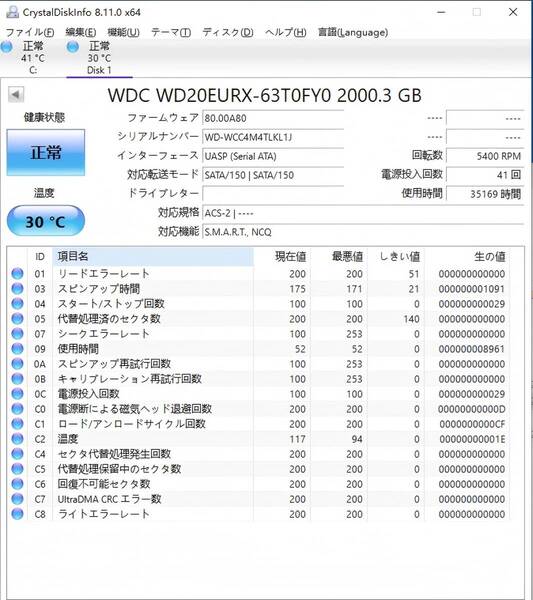Click the previous disk arrow button
This screenshot has width=533, height=600.
click(x=16, y=94)
